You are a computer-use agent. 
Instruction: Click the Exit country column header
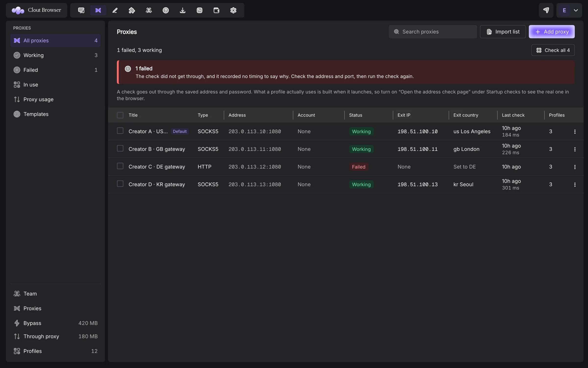point(466,115)
